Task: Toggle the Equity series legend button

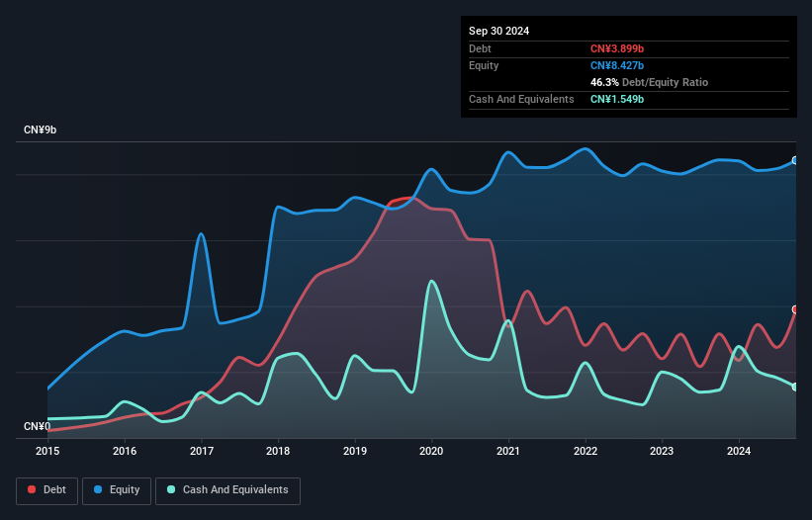Action: pyautogui.click(x=117, y=490)
